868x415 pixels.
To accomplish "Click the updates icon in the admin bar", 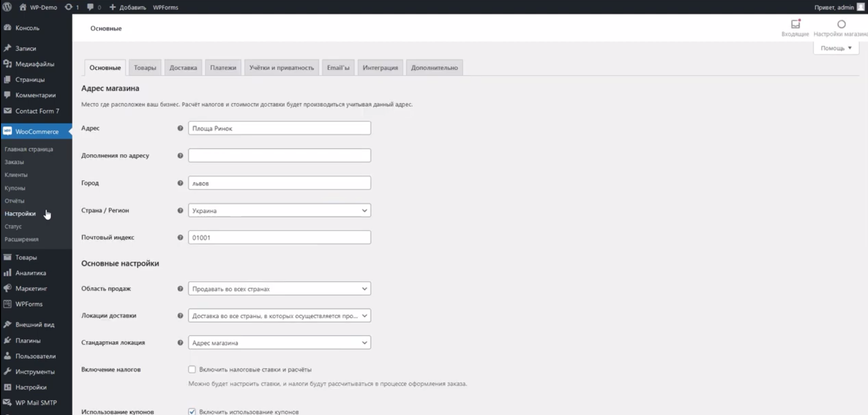I will pyautogui.click(x=69, y=7).
